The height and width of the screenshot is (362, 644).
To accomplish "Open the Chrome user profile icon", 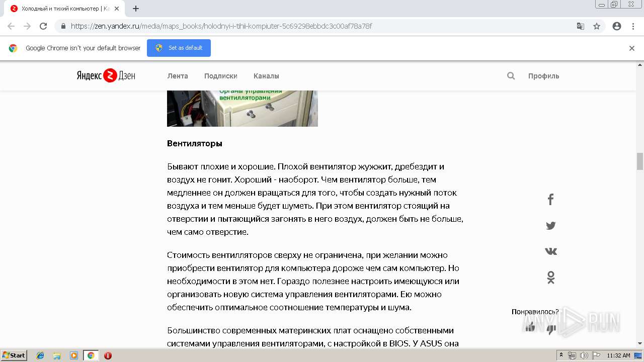I will pyautogui.click(x=617, y=26).
